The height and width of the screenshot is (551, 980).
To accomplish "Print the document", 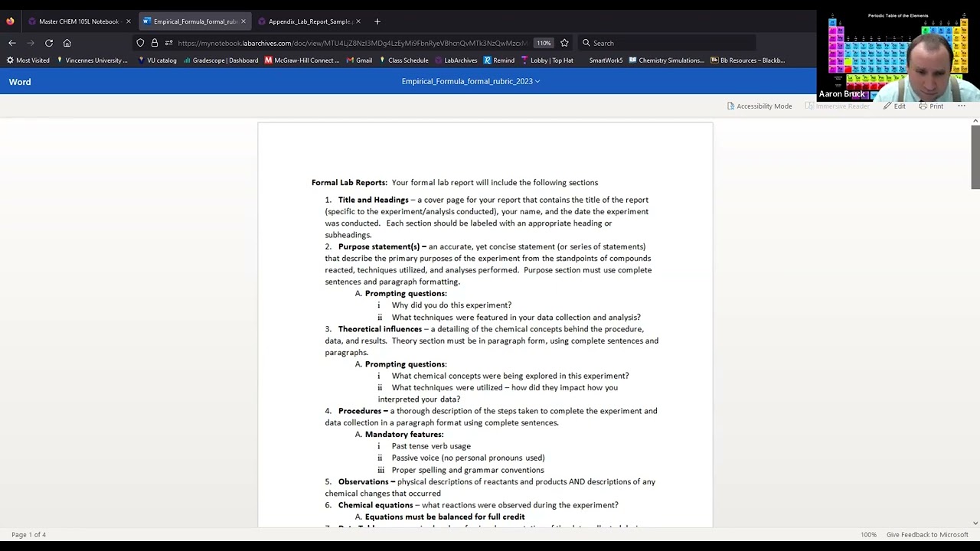I will (x=931, y=106).
